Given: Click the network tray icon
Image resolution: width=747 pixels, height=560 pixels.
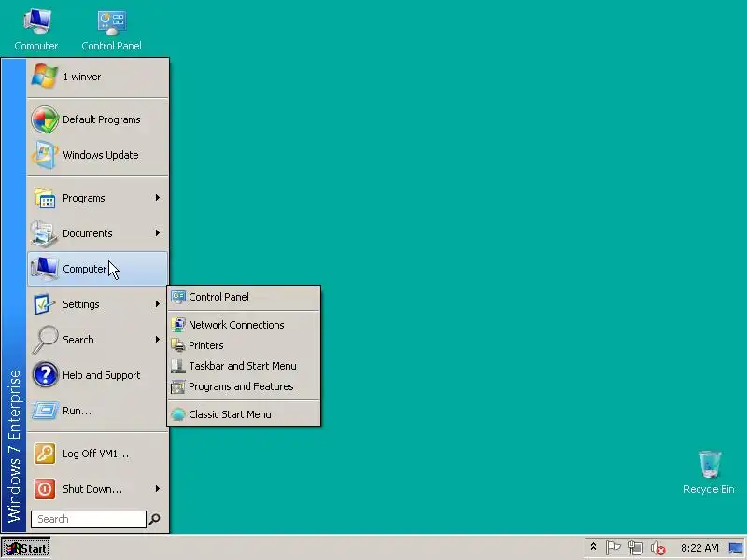Looking at the screenshot, I should click(636, 548).
